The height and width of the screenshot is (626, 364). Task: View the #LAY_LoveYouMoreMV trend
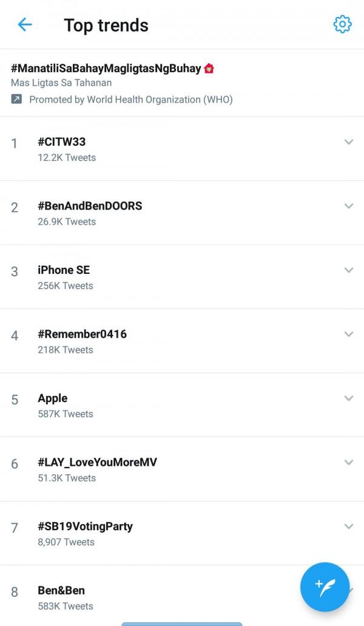(97, 463)
